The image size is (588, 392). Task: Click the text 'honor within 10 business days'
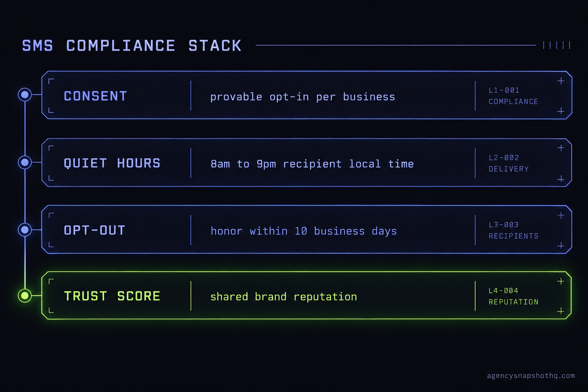coord(304,231)
